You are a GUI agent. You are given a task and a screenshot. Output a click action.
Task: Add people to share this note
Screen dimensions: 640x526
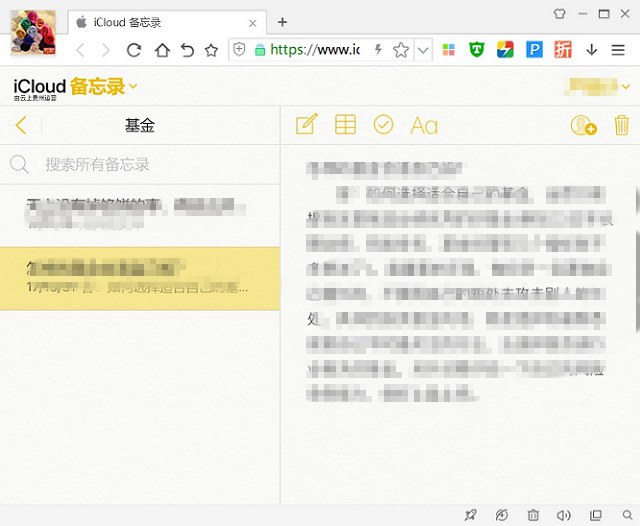click(583, 125)
